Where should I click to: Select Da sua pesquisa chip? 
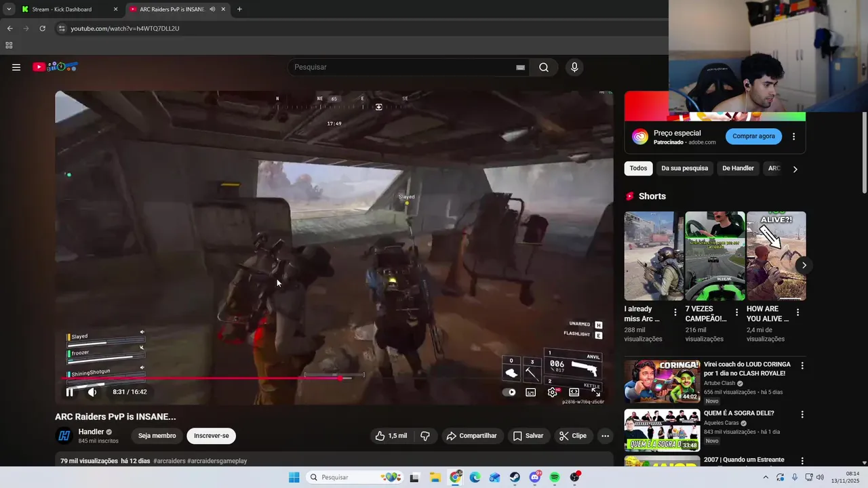pos(685,168)
